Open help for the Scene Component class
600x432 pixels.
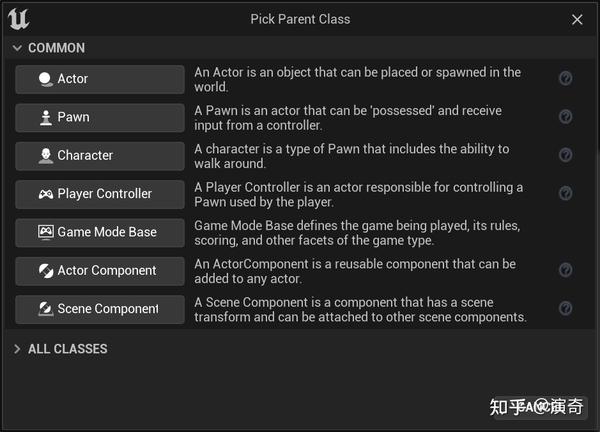pyautogui.click(x=565, y=308)
